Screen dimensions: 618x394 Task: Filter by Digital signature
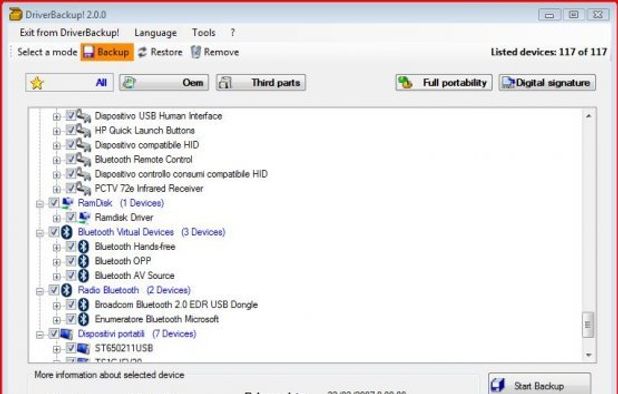click(x=547, y=83)
